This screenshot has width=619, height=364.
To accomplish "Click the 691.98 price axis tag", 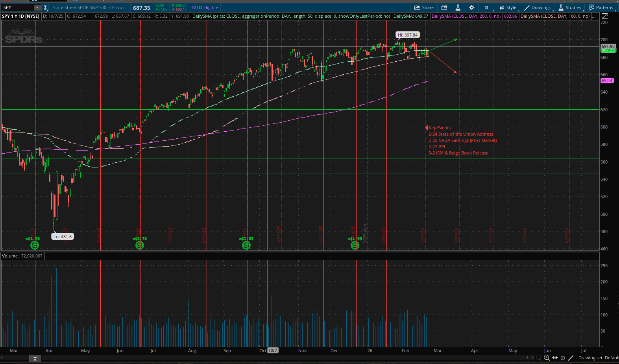I will click(608, 46).
